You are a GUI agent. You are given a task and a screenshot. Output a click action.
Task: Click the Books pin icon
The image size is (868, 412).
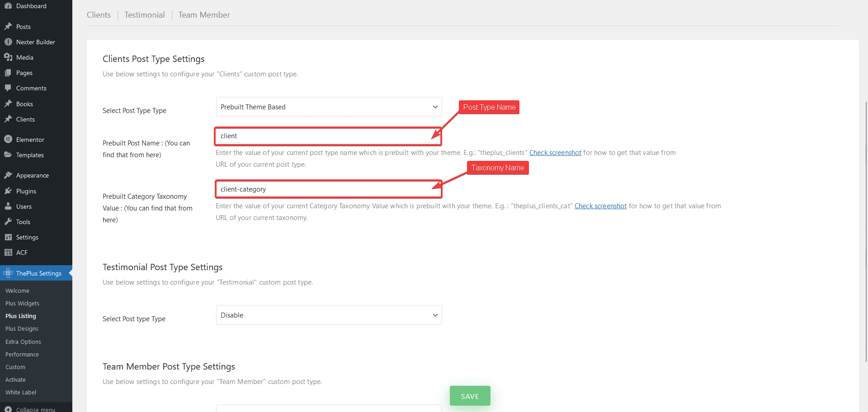(x=8, y=104)
